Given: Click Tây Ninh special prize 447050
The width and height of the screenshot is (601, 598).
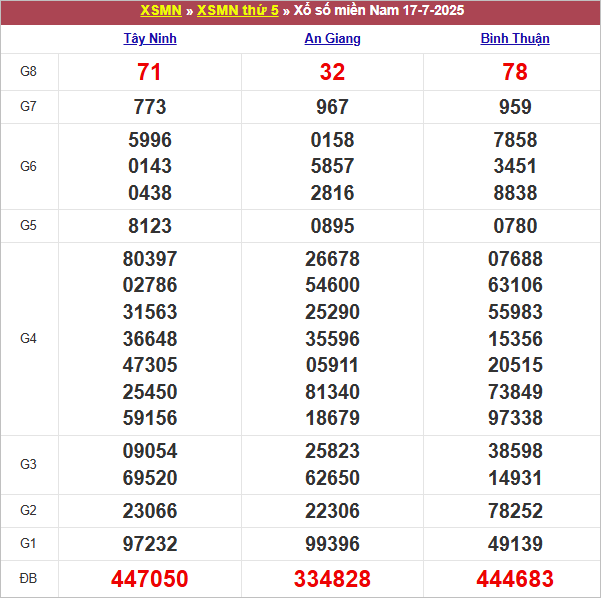Looking at the screenshot, I should coord(149,579).
